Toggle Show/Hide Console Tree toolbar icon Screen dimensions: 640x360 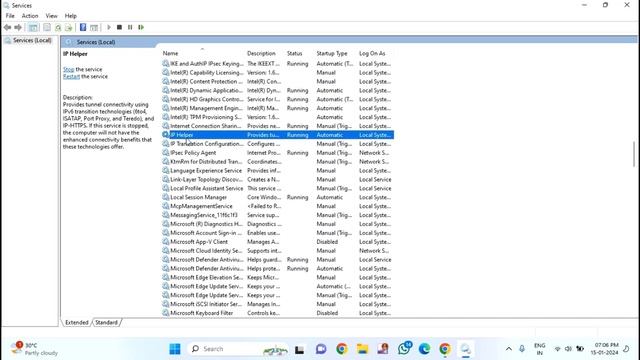[33, 27]
